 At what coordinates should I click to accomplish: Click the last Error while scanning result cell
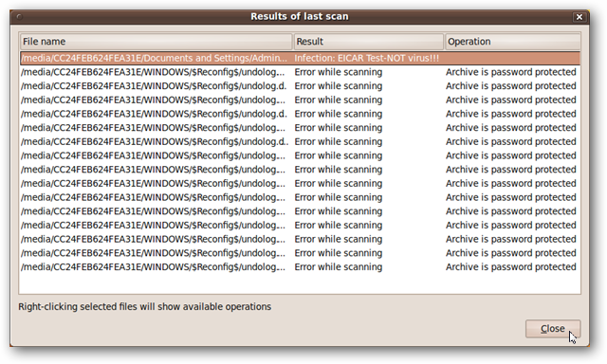click(x=338, y=267)
